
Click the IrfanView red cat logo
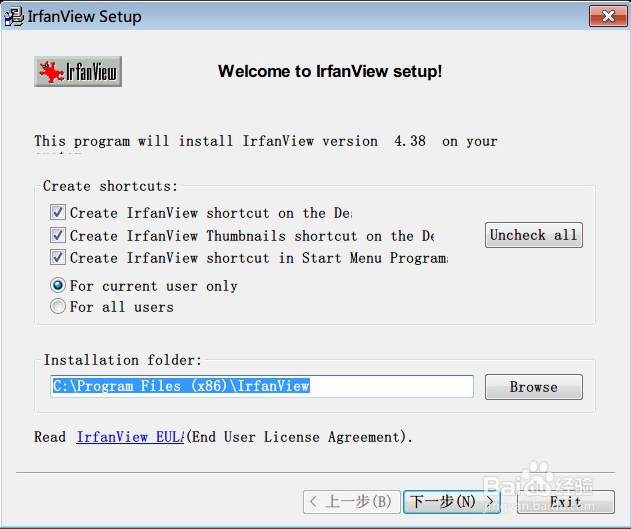(78, 72)
